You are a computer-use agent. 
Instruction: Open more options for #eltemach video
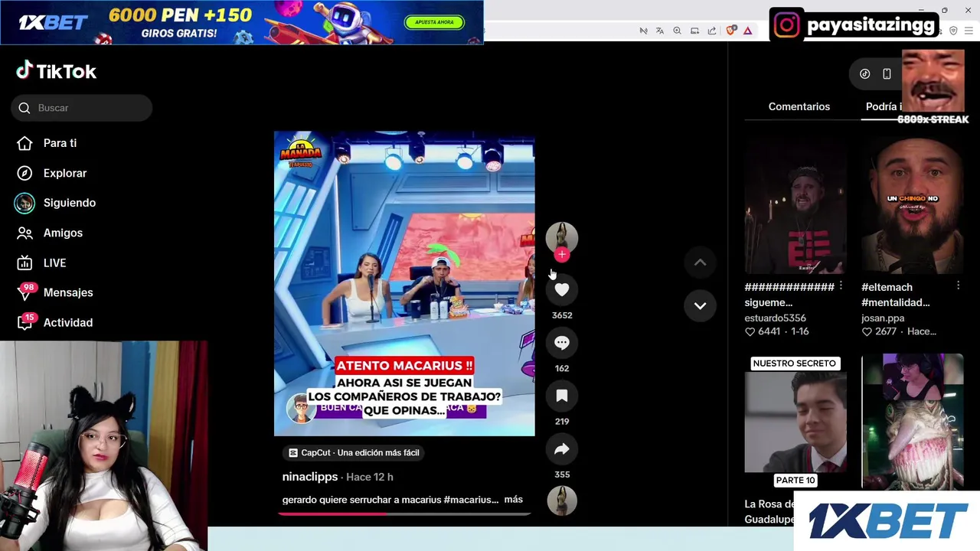tap(958, 285)
